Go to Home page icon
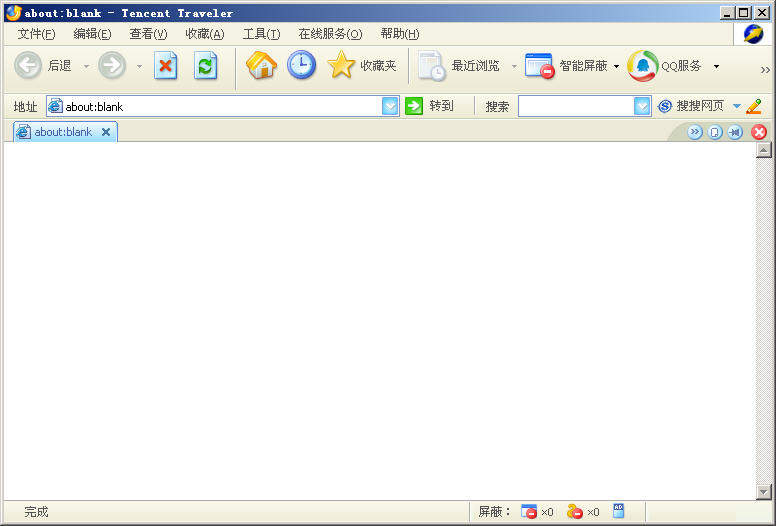The height and width of the screenshot is (526, 776). click(x=261, y=65)
